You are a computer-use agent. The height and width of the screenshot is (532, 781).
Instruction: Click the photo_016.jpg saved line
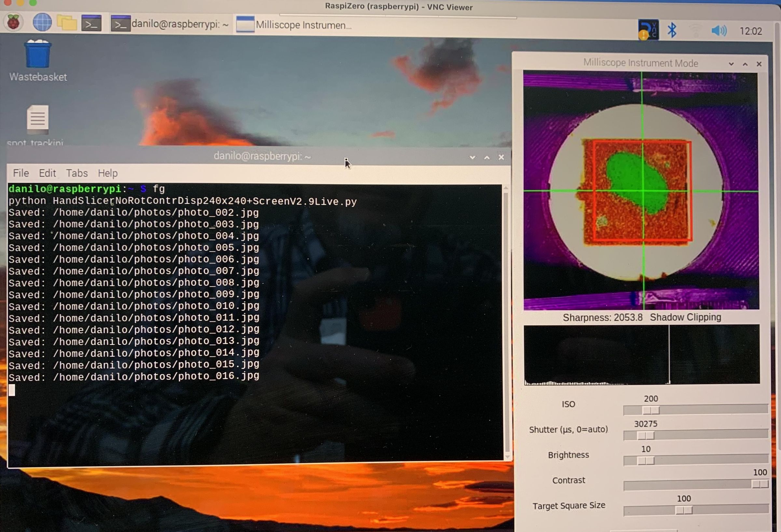pos(134,376)
